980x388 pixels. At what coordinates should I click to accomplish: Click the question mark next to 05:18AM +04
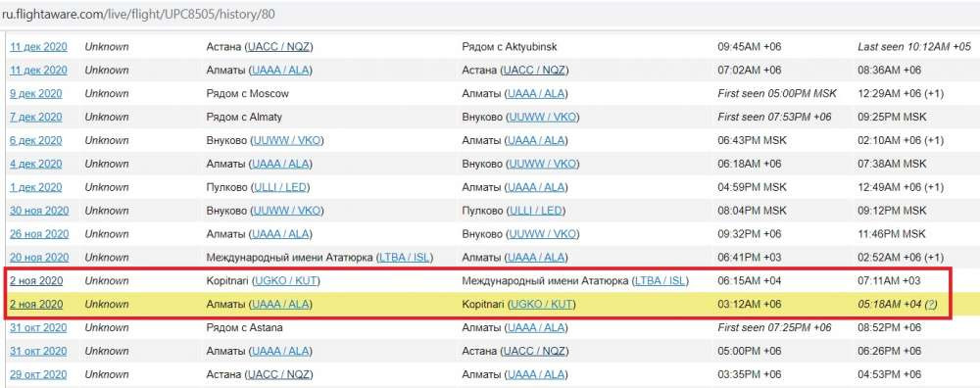pyautogui.click(x=931, y=305)
